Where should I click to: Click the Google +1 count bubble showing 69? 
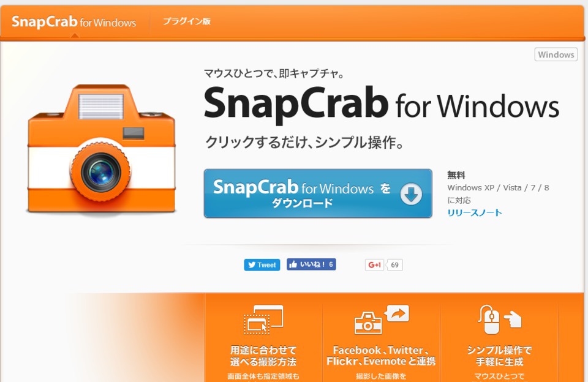click(x=394, y=265)
